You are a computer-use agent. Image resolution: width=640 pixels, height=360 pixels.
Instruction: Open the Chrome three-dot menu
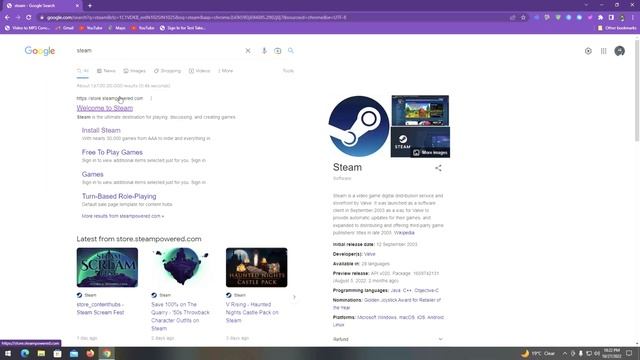(633, 18)
